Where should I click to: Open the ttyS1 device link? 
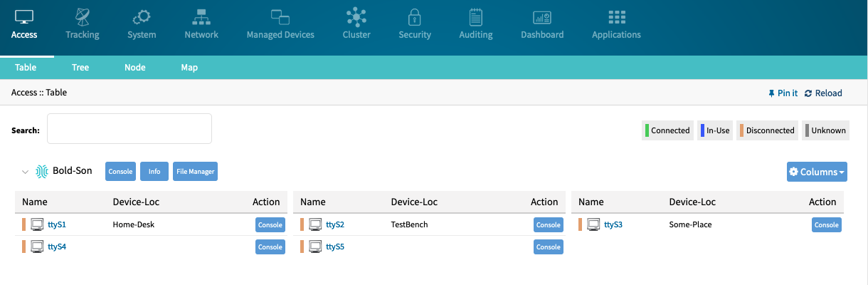[57, 224]
